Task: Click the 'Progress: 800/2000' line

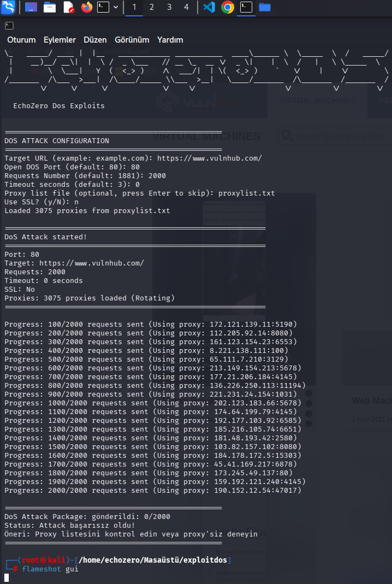Action: coord(155,386)
